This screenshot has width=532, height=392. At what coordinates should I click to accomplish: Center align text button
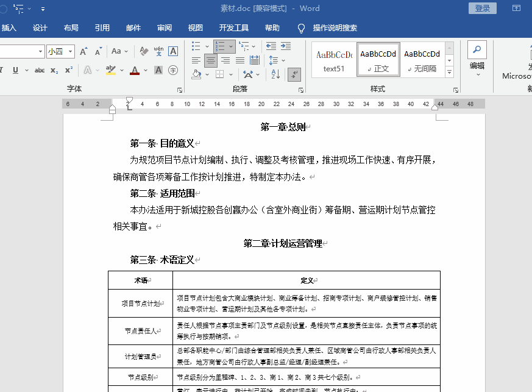pyautogui.click(x=210, y=61)
